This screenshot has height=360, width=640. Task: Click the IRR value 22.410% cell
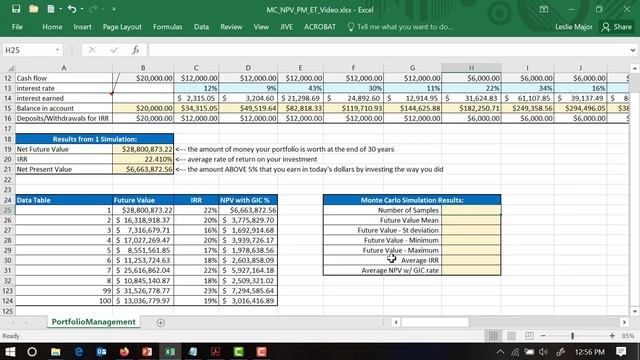click(143, 159)
